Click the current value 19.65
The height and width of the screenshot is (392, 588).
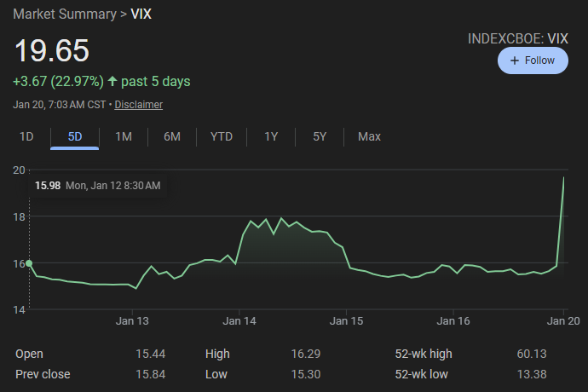click(52, 50)
